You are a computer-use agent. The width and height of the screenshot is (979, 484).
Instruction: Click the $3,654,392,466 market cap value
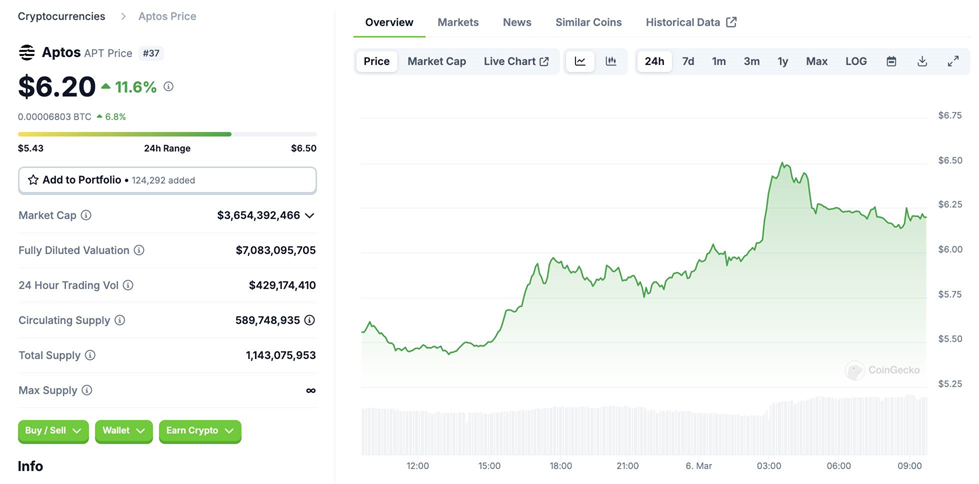[258, 215]
